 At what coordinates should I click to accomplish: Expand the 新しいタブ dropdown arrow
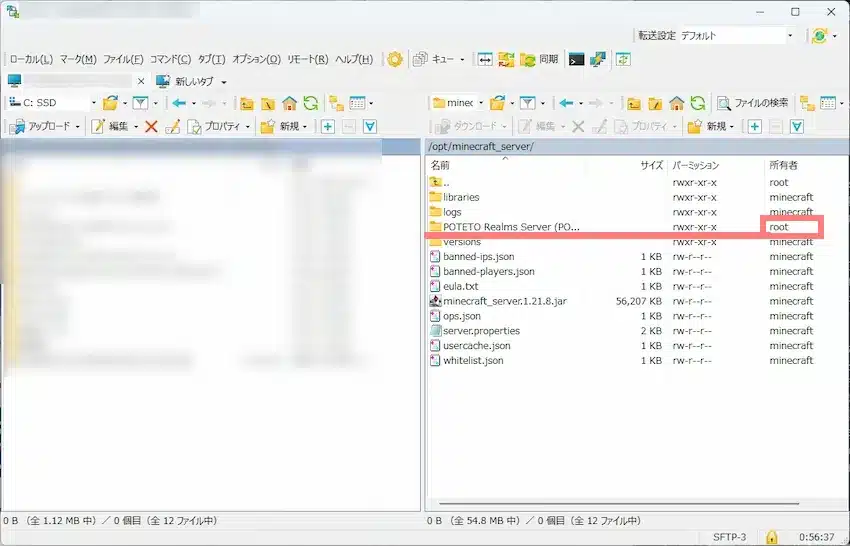click(224, 81)
